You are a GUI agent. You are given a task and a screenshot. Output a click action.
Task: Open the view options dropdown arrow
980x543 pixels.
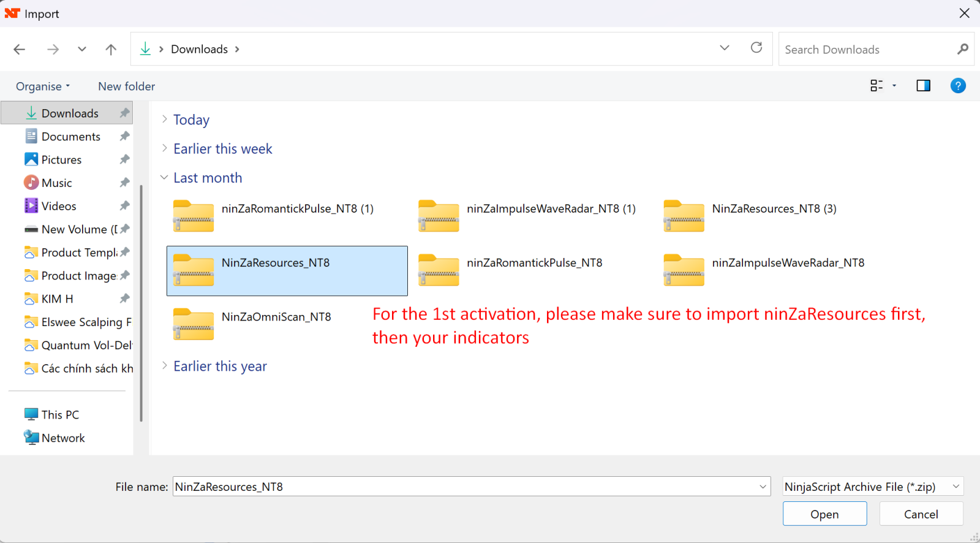[x=894, y=86]
